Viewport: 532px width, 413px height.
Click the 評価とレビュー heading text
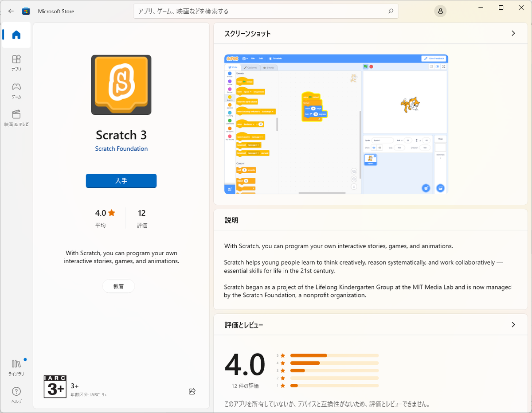tap(244, 325)
